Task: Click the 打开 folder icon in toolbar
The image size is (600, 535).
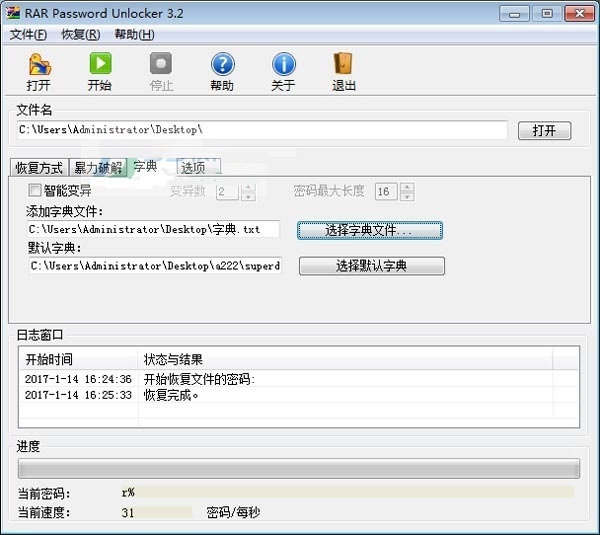Action: (x=39, y=64)
